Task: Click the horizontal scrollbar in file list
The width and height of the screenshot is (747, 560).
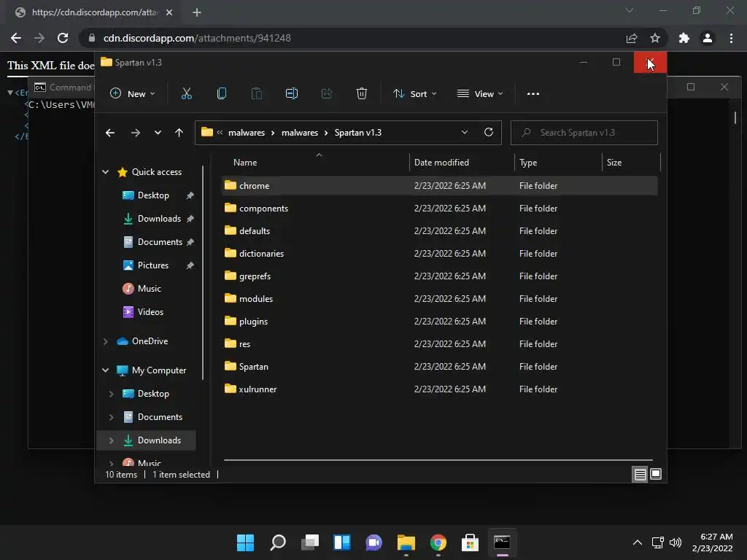Action: pos(438,460)
